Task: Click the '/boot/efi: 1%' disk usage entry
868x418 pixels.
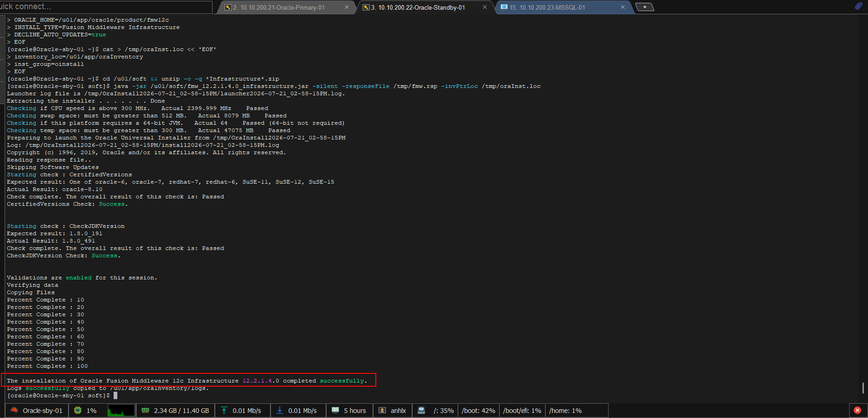Action: point(522,411)
